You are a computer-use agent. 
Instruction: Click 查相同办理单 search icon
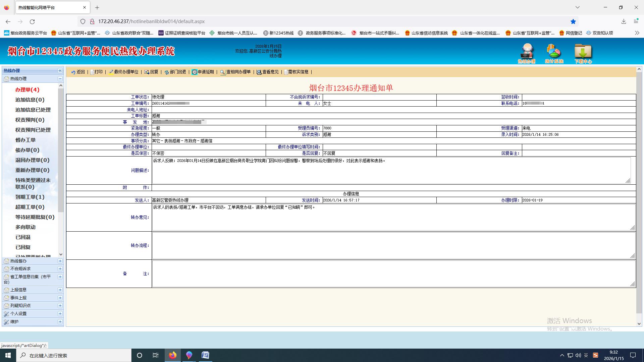pyautogui.click(x=223, y=72)
